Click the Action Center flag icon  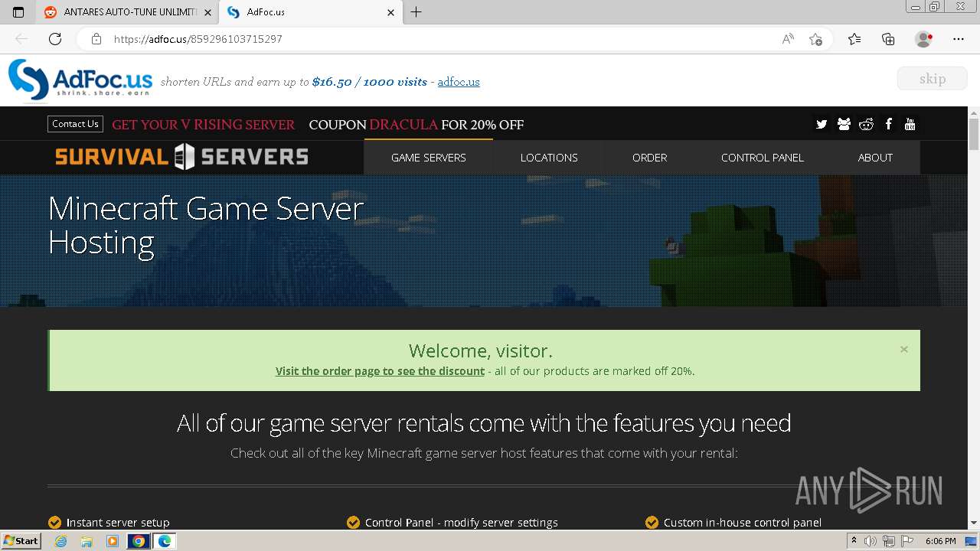907,541
